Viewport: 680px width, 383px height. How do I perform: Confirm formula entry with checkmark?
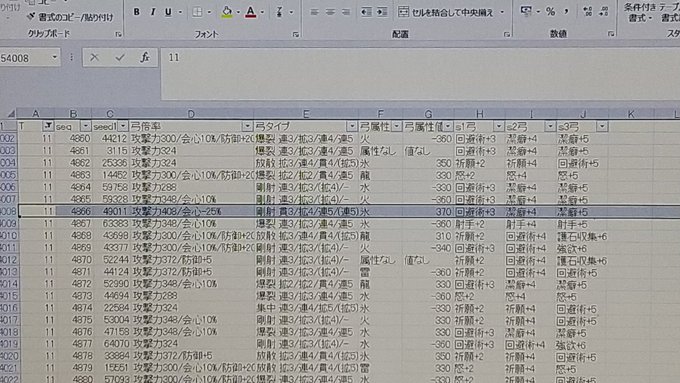click(x=120, y=57)
